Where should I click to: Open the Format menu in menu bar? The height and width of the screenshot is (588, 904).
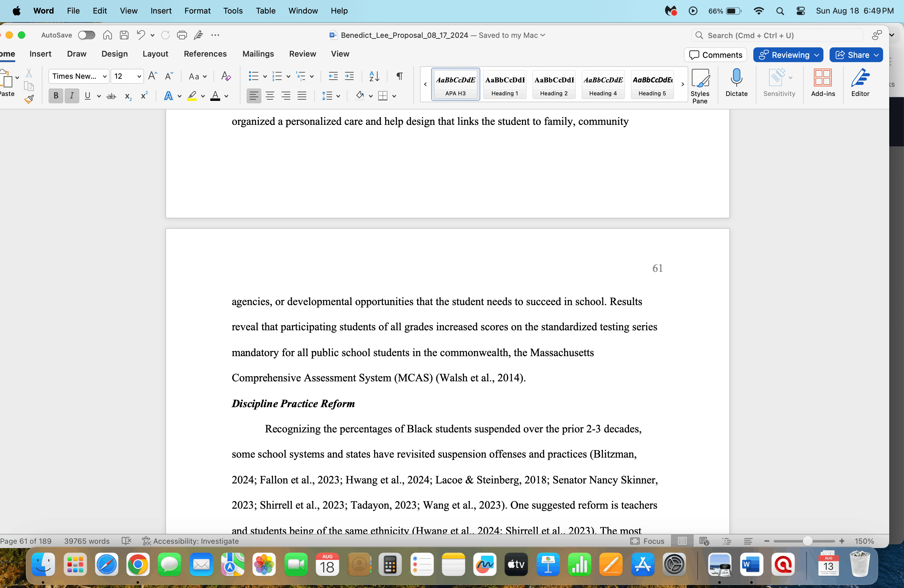point(197,11)
